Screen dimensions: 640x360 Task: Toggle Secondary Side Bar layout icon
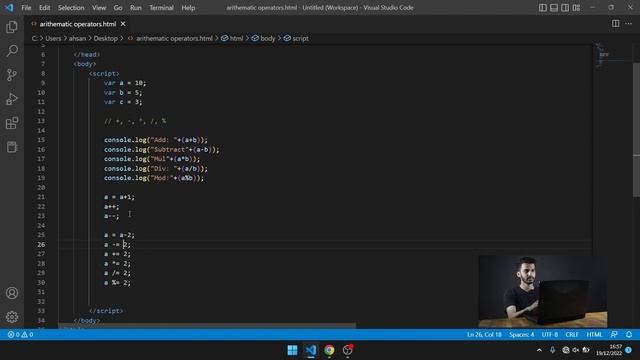[565, 8]
